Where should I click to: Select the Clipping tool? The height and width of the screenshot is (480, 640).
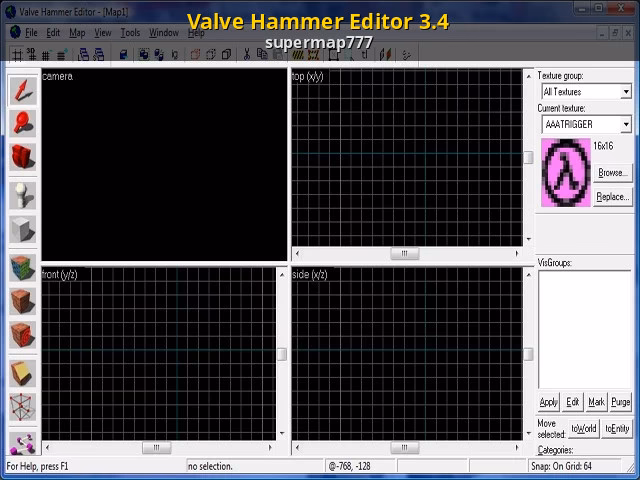coord(23,373)
